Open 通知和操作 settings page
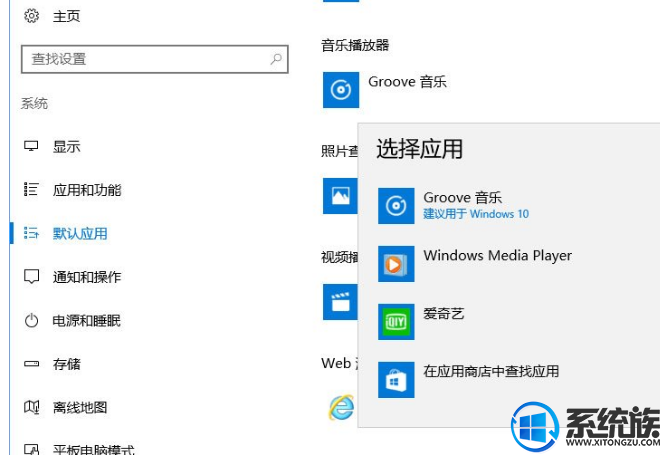This screenshot has height=455, width=660. [x=87, y=277]
